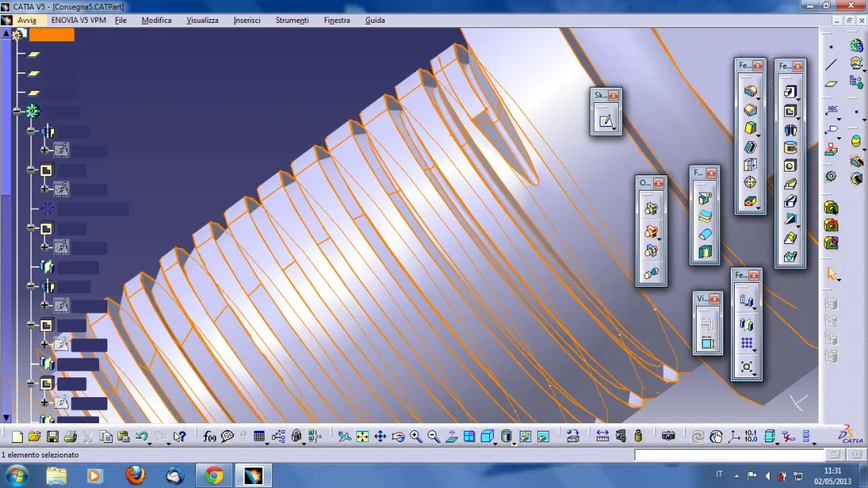Open the Add boolean operation dropdown arrow
868x488 pixels.
click(658, 239)
